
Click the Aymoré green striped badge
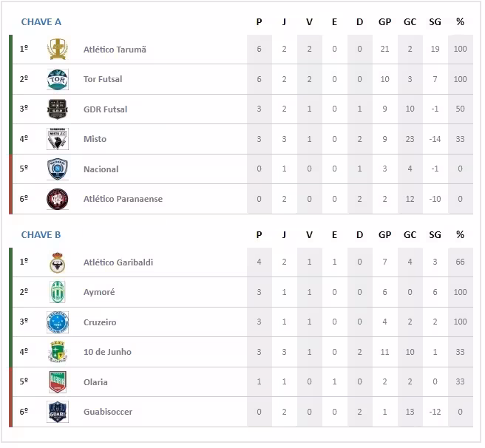[x=57, y=292]
